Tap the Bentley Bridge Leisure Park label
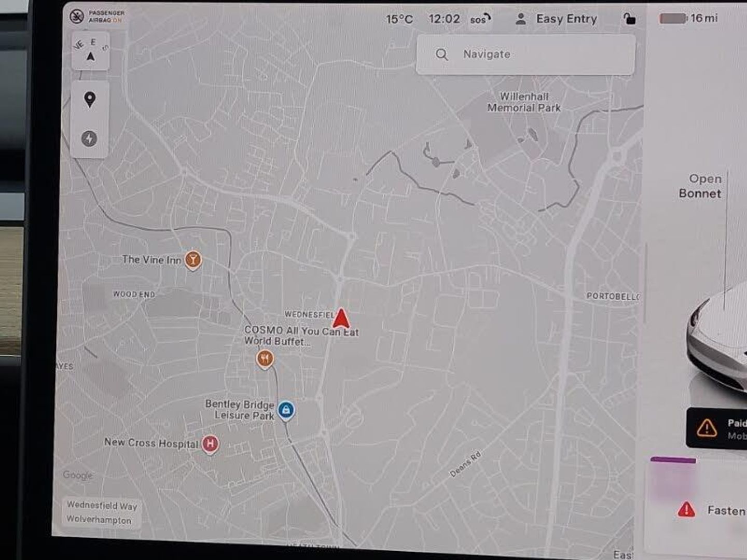This screenshot has width=747, height=560. (240, 410)
